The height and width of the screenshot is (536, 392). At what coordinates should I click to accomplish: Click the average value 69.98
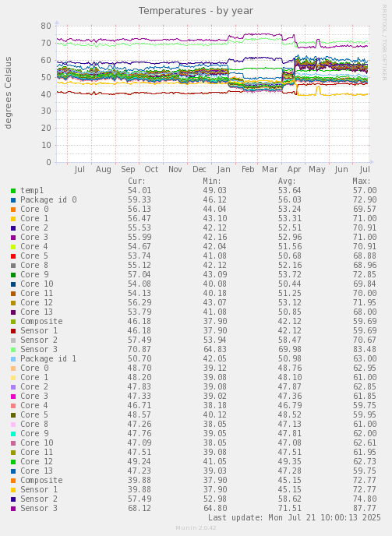click(290, 349)
